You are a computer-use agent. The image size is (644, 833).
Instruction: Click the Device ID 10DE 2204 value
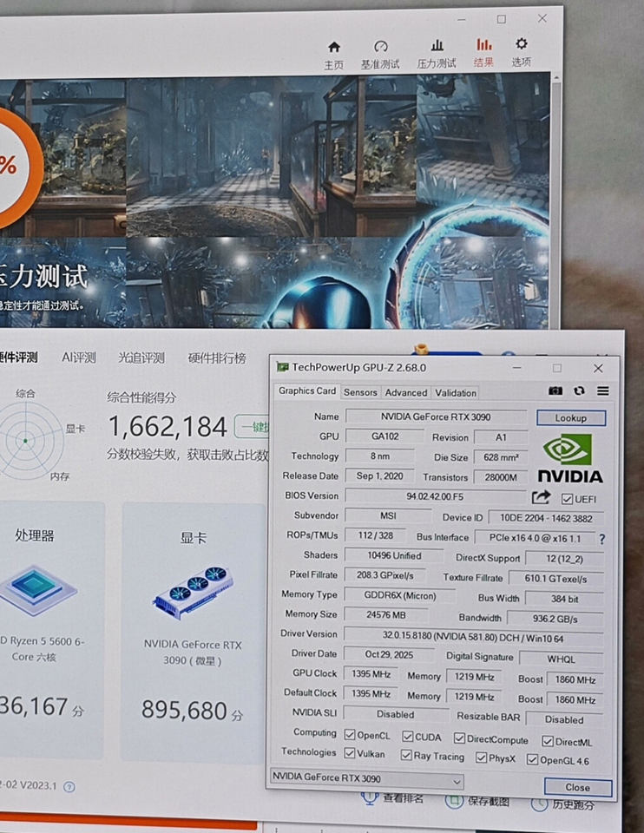(546, 519)
